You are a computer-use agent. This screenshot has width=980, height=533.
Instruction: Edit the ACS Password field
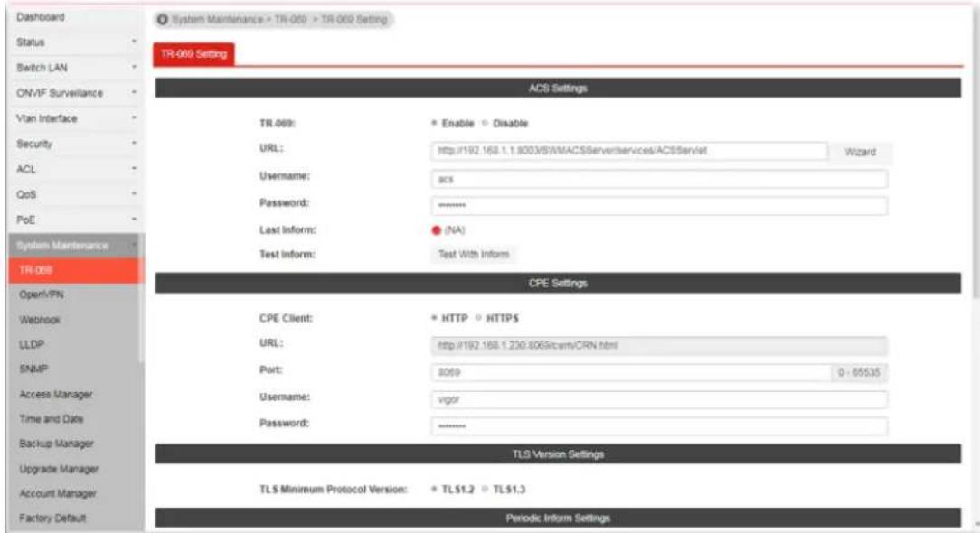[x=659, y=206]
